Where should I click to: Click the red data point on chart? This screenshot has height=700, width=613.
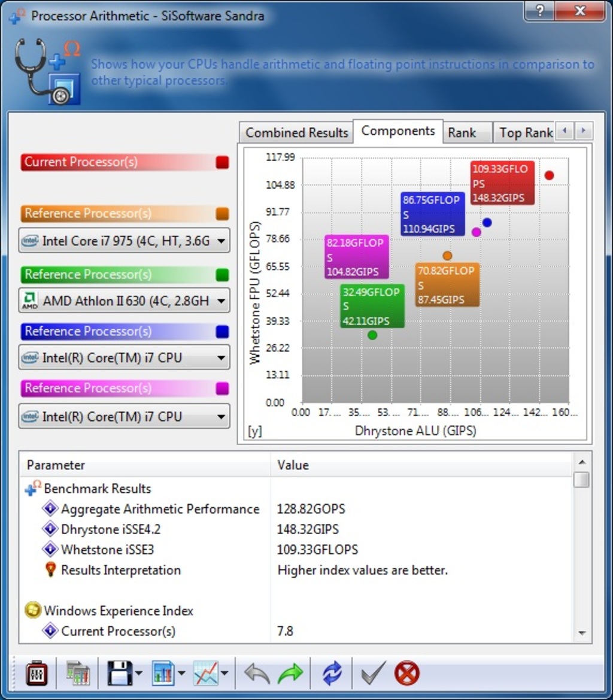point(549,175)
